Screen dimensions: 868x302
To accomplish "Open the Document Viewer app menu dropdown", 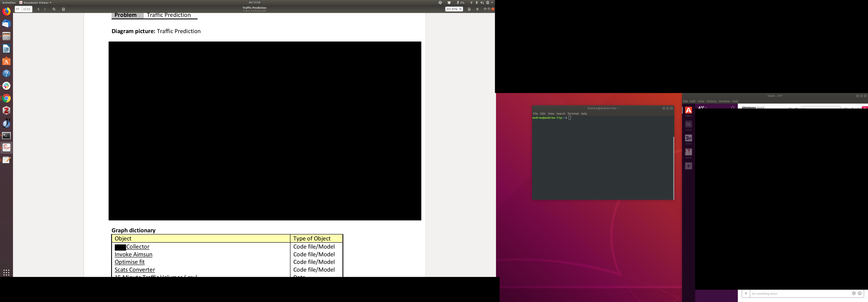I will click(36, 2).
